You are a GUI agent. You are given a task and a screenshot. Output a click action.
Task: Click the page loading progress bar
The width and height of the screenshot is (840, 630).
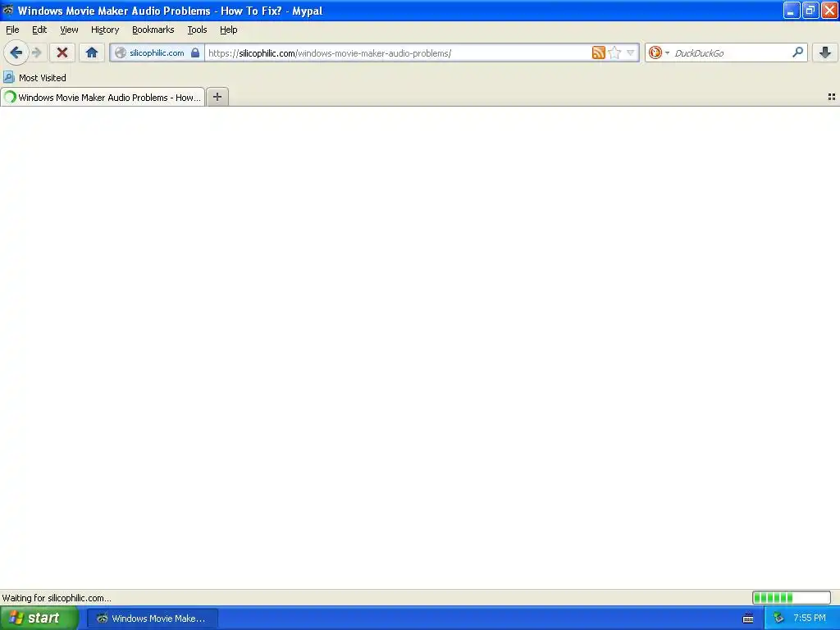pos(792,597)
